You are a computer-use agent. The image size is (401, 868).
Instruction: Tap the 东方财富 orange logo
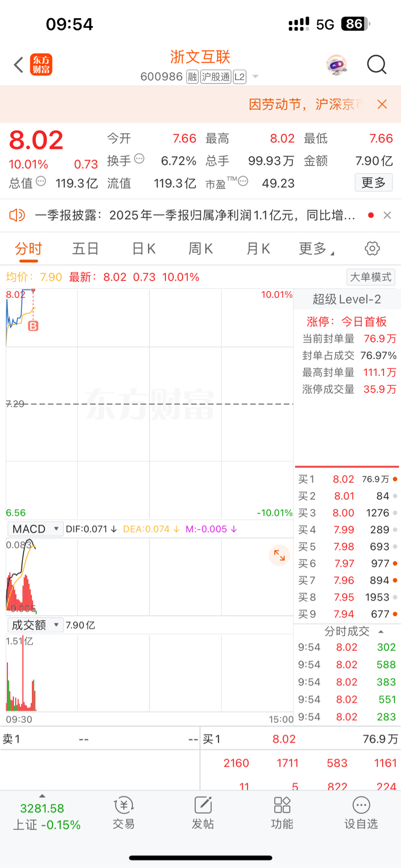click(41, 65)
